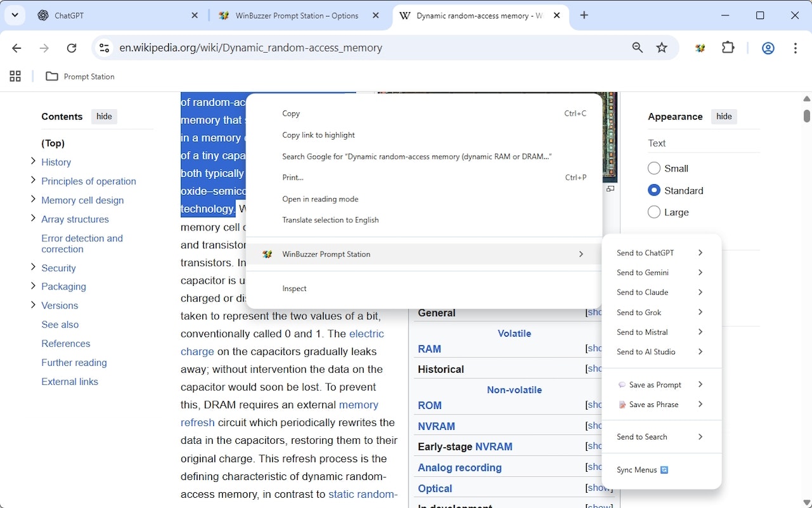812x508 pixels.
Task: Open the NVRAM link in the sidebar table
Action: coord(437,426)
